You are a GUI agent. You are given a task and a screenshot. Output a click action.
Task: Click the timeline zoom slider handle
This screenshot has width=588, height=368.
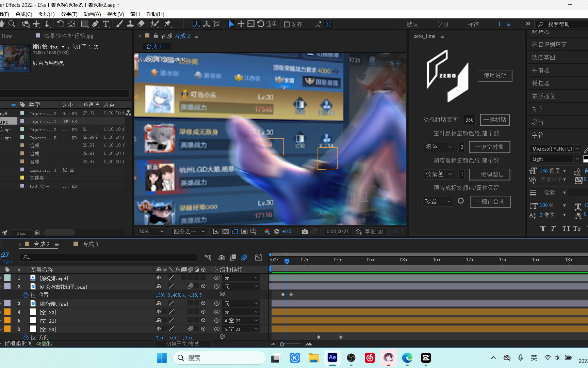pyautogui.click(x=282, y=344)
